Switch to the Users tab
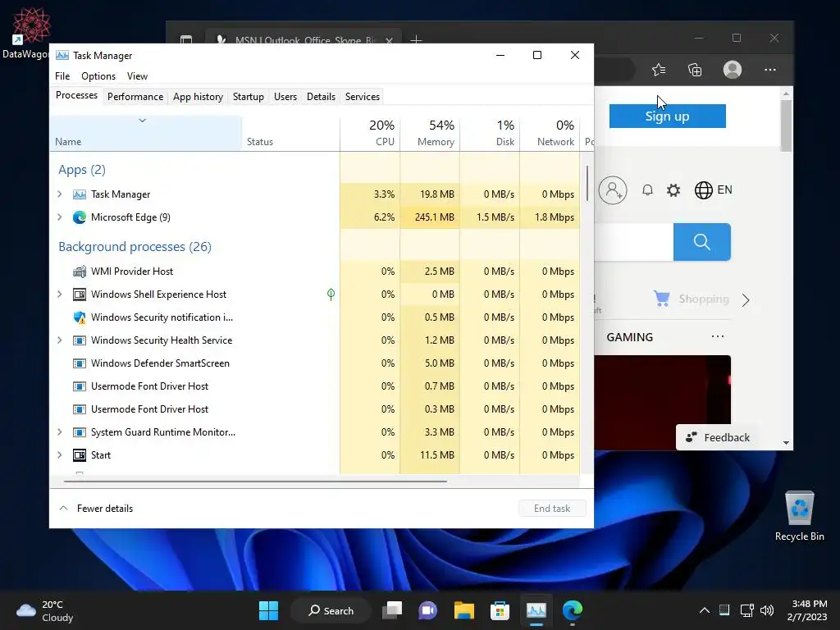The height and width of the screenshot is (630, 840). 285,97
